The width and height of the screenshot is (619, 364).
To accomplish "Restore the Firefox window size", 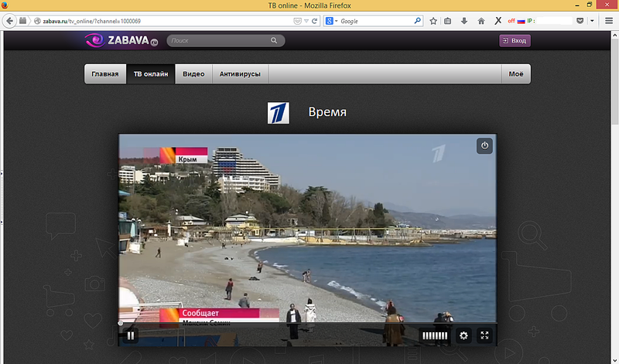I will [x=590, y=5].
